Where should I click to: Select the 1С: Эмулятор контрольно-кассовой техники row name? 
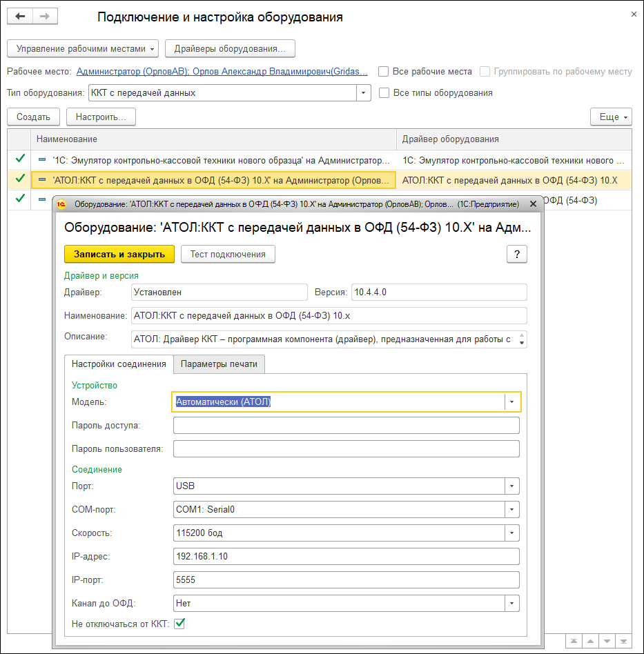coord(221,161)
